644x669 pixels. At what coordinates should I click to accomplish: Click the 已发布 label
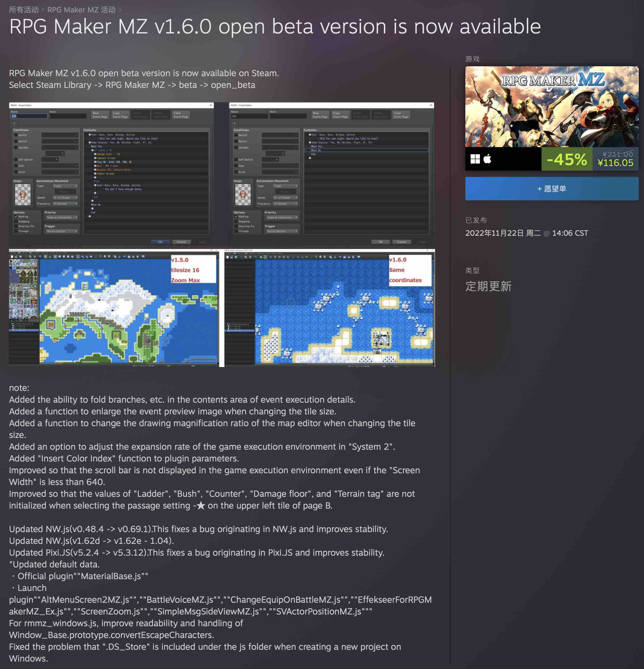pyautogui.click(x=476, y=220)
